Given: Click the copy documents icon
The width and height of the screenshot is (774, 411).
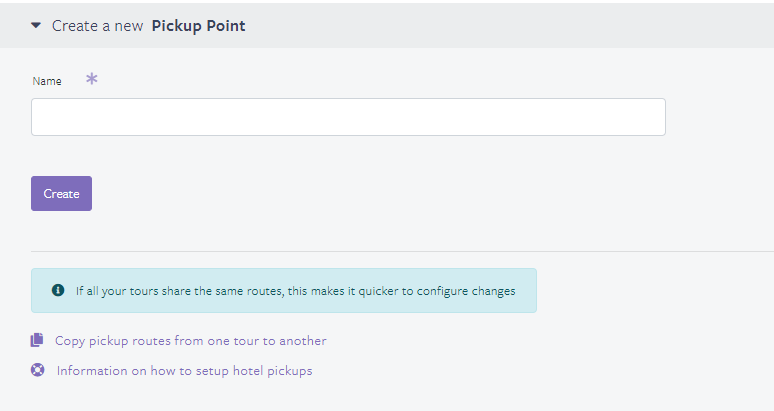Looking at the screenshot, I should point(37,340).
